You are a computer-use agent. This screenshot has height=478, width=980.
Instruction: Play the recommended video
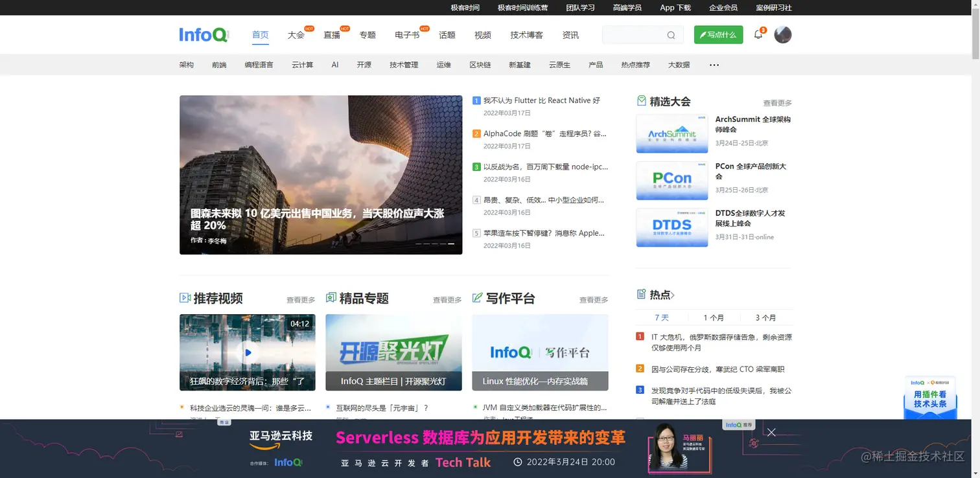coord(248,352)
